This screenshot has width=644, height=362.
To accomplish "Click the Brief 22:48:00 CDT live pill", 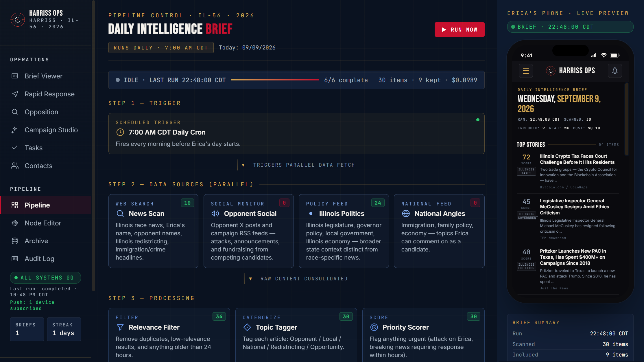I will [x=570, y=27].
